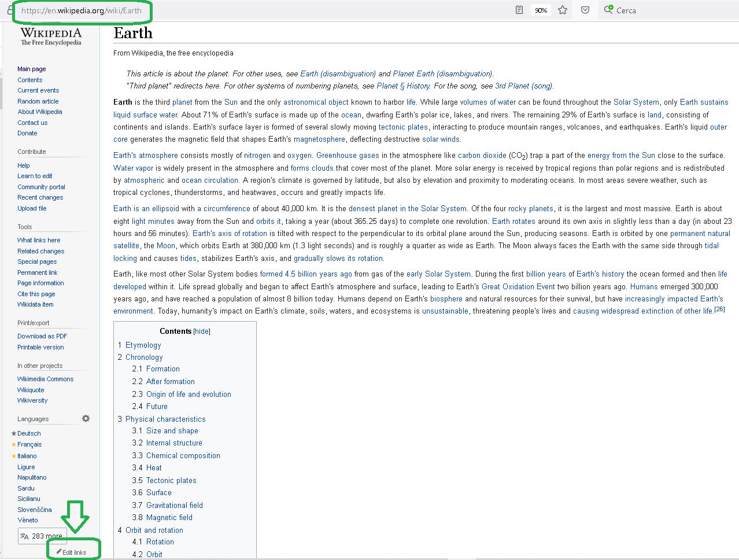Open Learn to edit link
Screen dimensions: 739x560
(35, 176)
